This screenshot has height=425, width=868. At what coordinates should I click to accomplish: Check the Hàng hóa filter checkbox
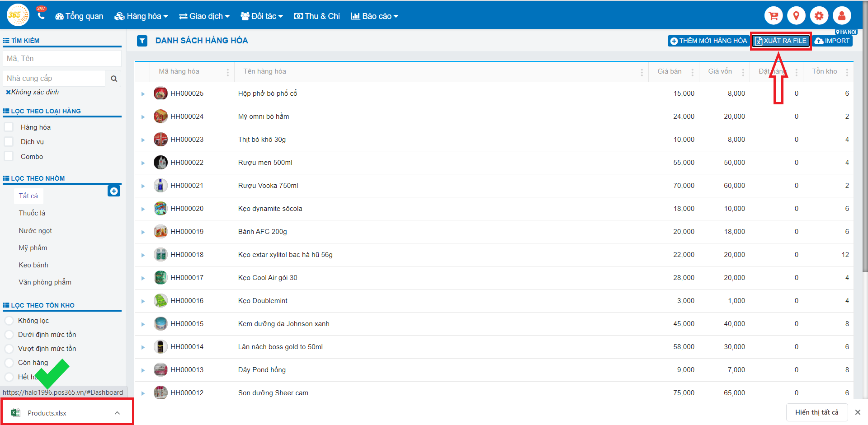pos(9,127)
